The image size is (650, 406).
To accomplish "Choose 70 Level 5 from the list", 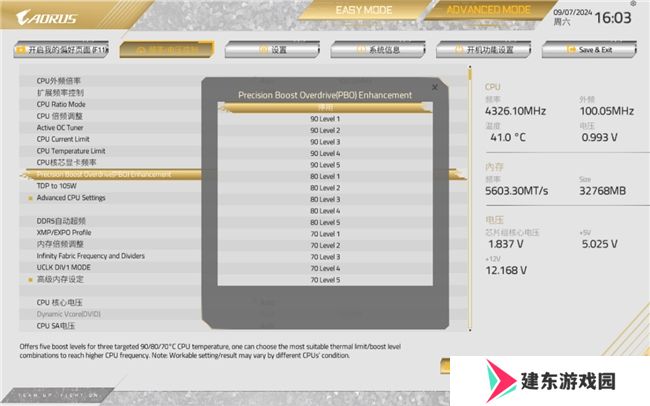I will (x=325, y=280).
